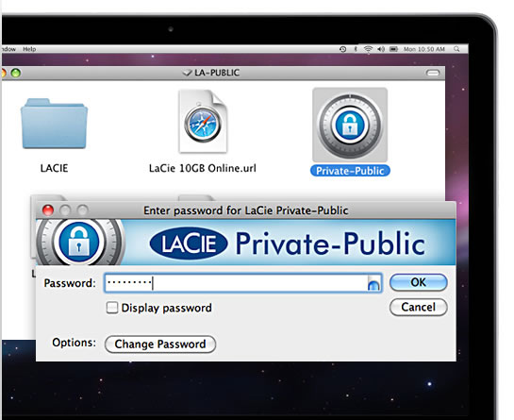Click the battery status icon
The height and width of the screenshot is (420, 514).
393,49
